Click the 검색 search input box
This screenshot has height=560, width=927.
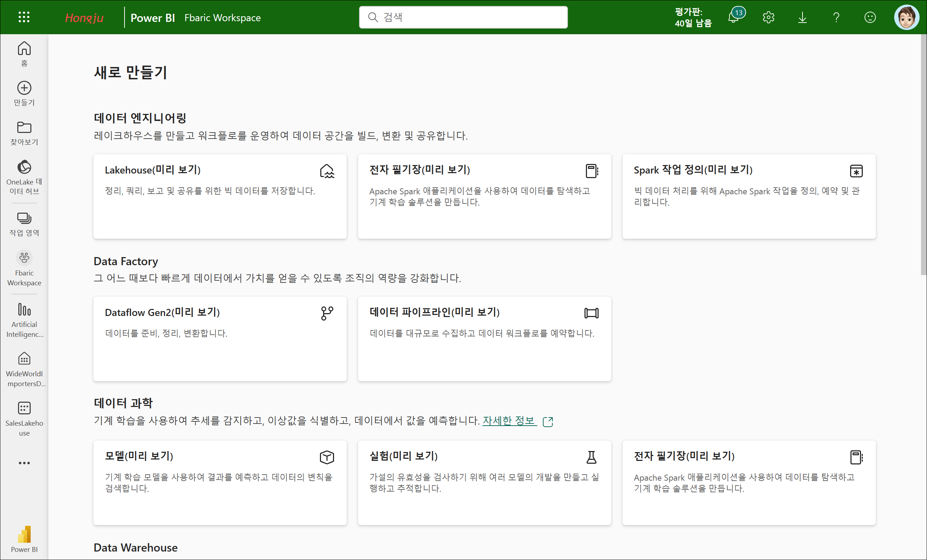tap(463, 17)
